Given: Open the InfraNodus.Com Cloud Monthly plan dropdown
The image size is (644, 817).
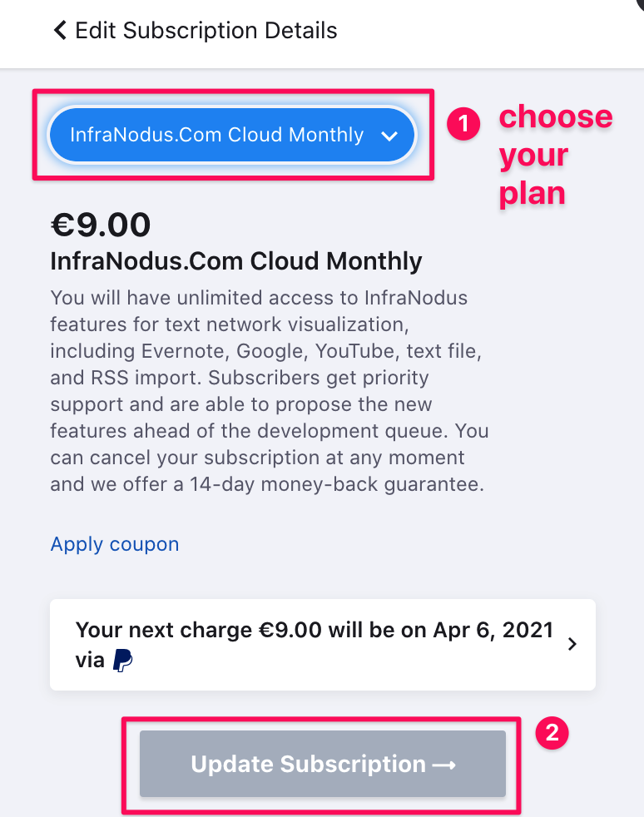Looking at the screenshot, I should point(232,135).
